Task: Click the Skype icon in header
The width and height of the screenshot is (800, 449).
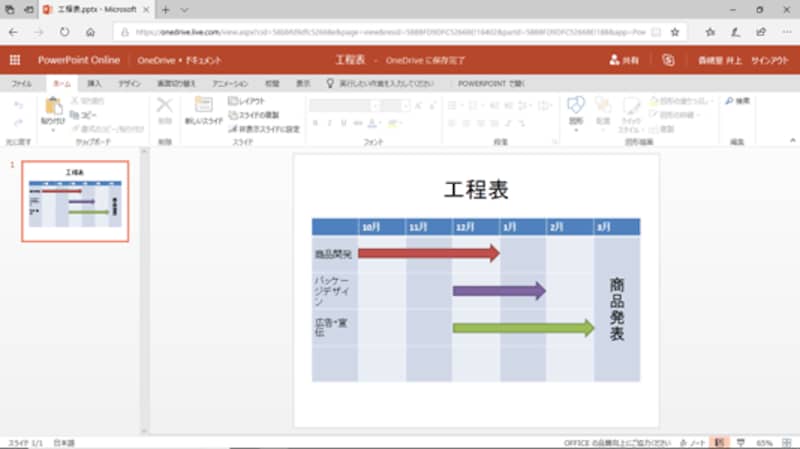Action: [x=668, y=60]
